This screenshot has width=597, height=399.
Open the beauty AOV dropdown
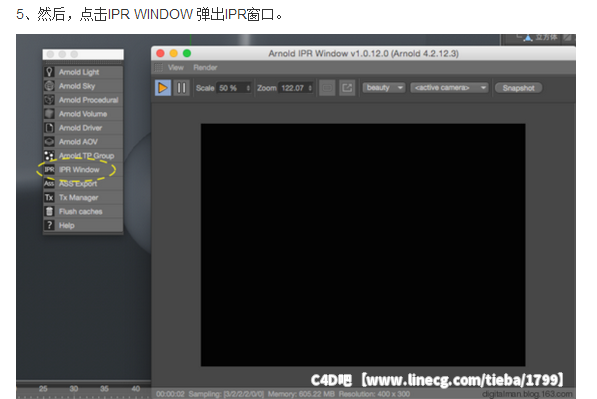[x=383, y=88]
